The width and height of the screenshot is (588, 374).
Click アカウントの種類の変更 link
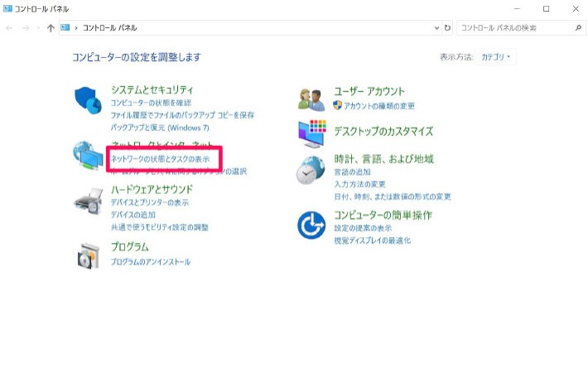(x=379, y=106)
